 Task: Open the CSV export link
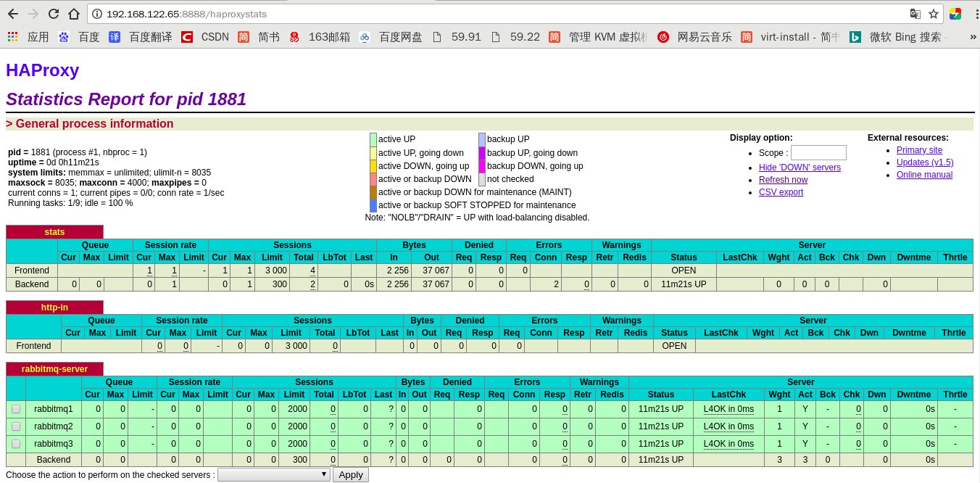(x=781, y=192)
